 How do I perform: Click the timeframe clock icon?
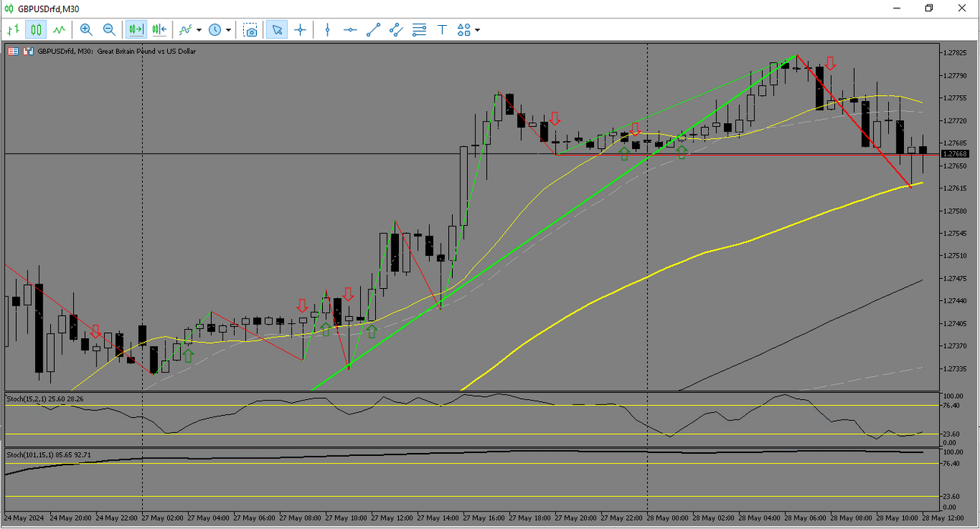point(215,30)
